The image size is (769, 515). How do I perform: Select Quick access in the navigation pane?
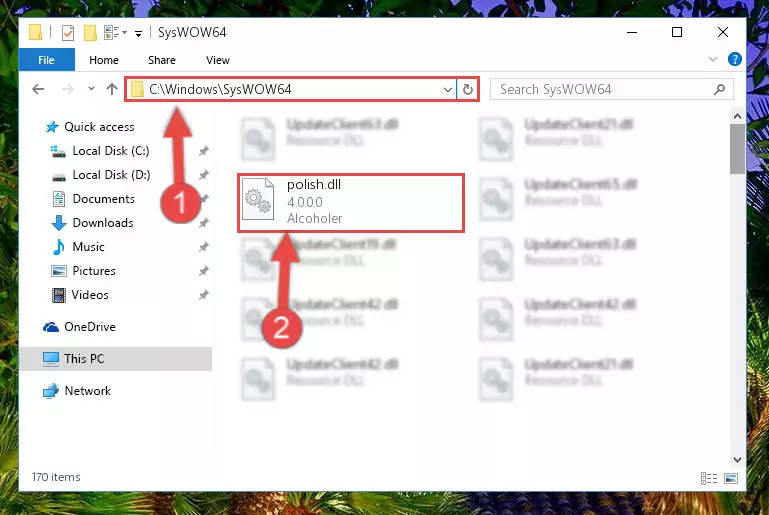pyautogui.click(x=99, y=127)
